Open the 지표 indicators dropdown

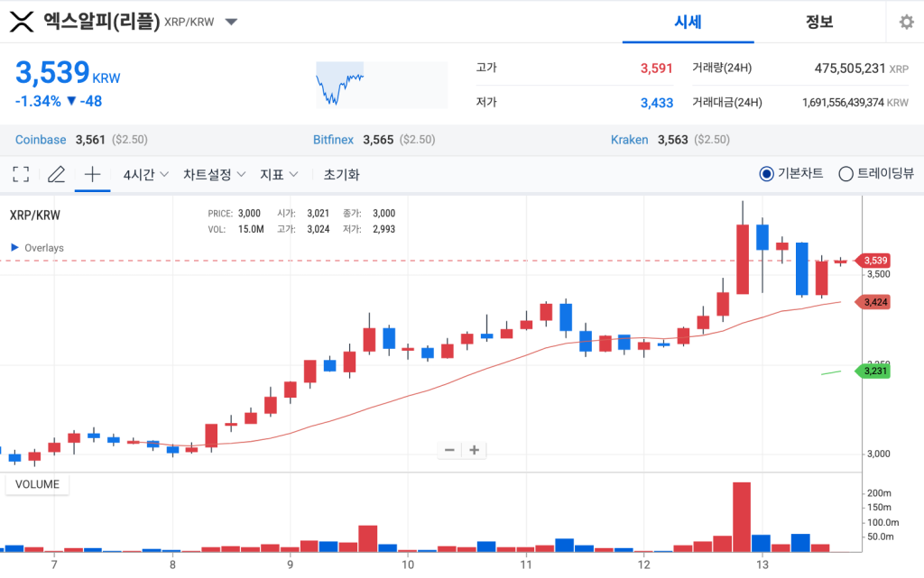pyautogui.click(x=279, y=175)
